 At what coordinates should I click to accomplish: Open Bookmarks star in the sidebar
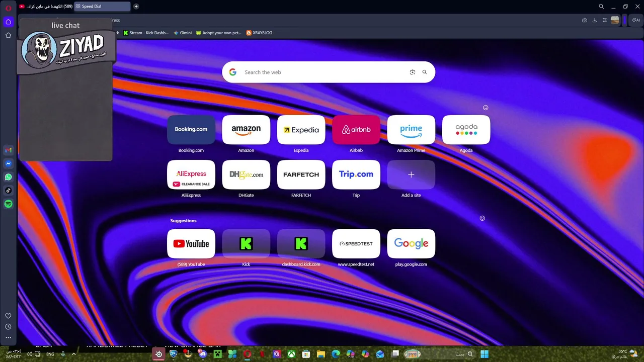click(8, 35)
